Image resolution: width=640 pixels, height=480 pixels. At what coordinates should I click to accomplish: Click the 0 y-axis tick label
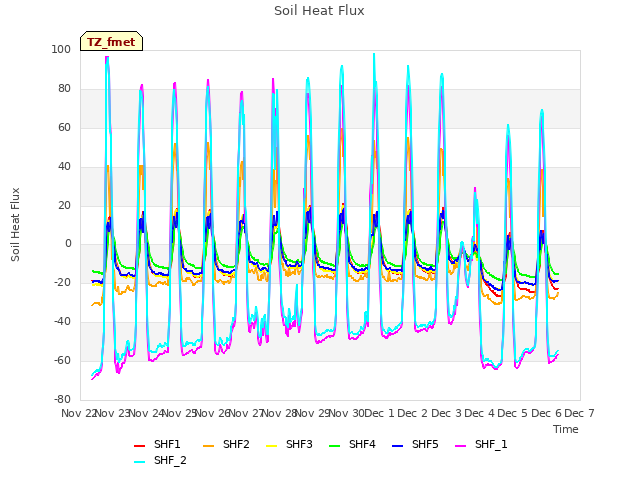(68, 244)
